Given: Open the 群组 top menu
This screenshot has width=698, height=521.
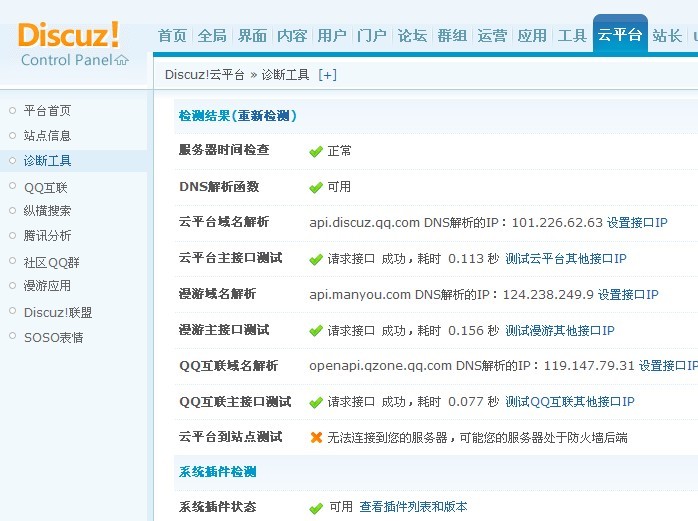Looking at the screenshot, I should [452, 36].
